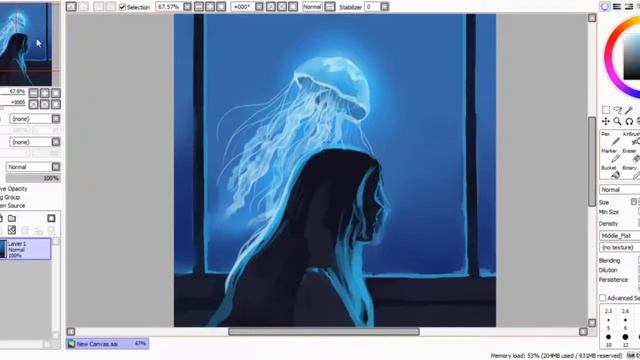Zoom in using the navigator panel
This screenshot has width=640, height=360.
[44, 93]
